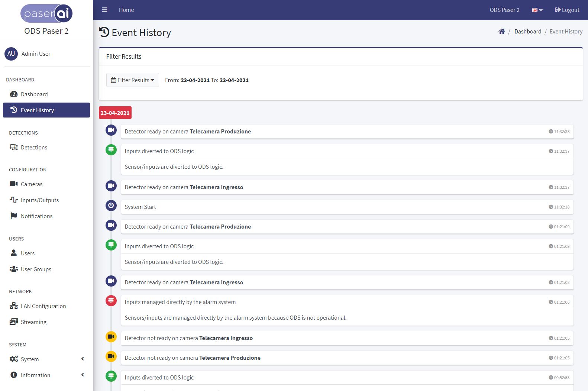Viewport: 588px width, 391px height.
Task: Open the Inputs/Outputs page
Action: pos(39,200)
